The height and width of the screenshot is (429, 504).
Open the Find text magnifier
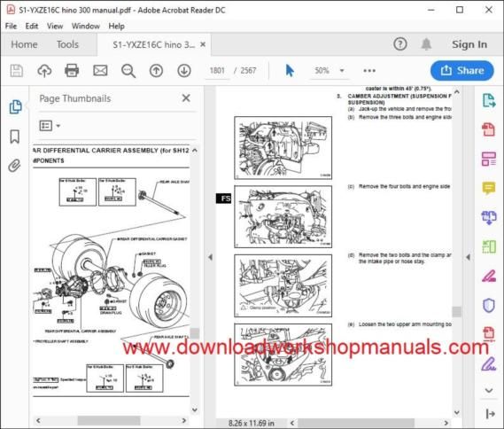(128, 71)
